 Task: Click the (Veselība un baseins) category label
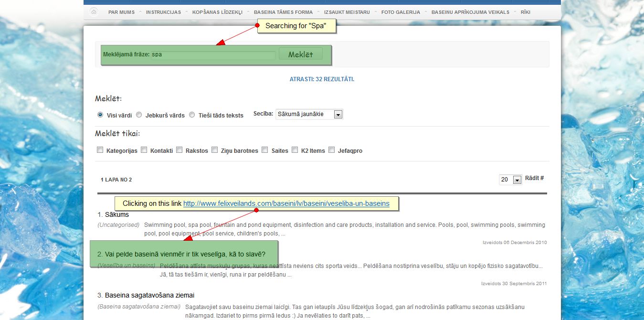[x=127, y=265]
